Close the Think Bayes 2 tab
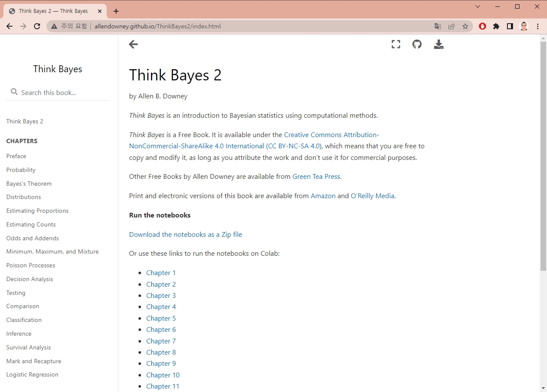 point(100,11)
